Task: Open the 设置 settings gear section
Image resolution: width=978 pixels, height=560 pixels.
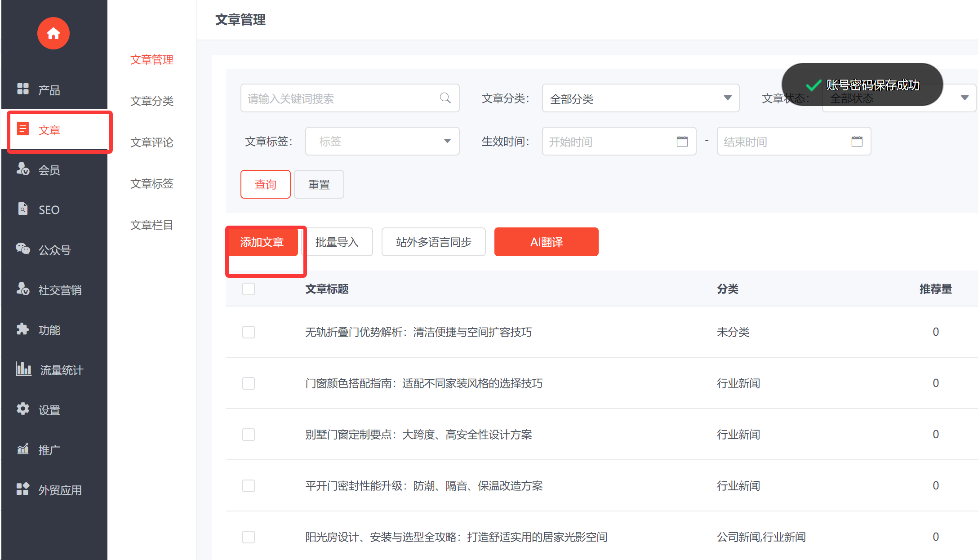Action: point(49,410)
